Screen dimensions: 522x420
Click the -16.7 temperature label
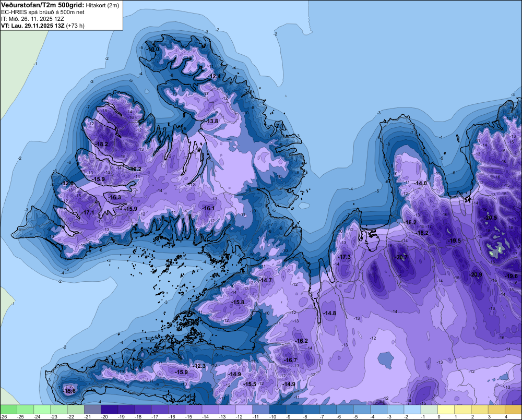(290, 360)
